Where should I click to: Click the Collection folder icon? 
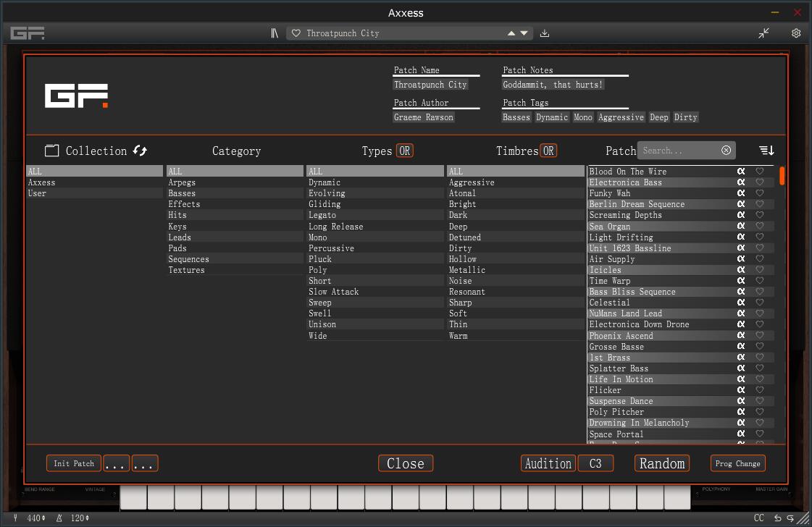pyautogui.click(x=51, y=151)
